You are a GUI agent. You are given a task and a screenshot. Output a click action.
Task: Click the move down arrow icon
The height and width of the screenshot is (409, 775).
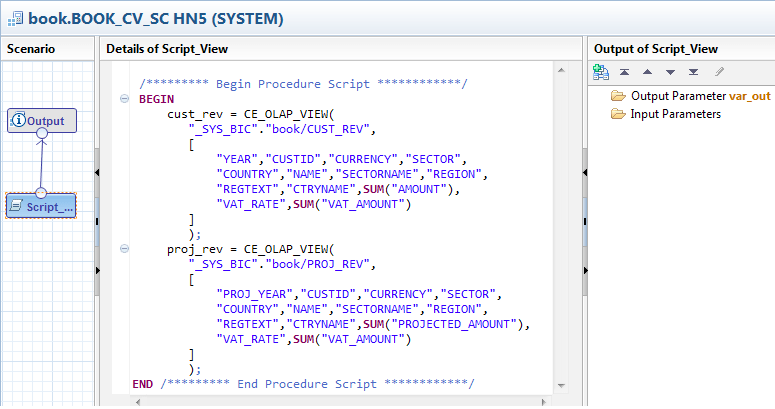point(670,72)
